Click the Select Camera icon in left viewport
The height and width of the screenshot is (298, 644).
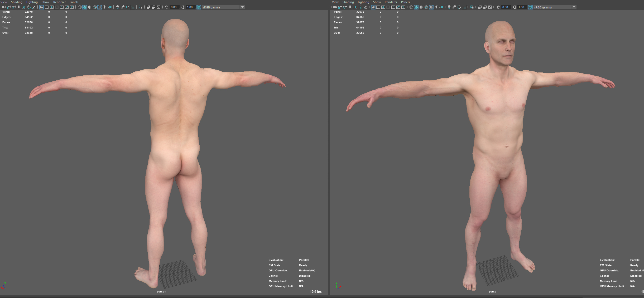[4, 7]
